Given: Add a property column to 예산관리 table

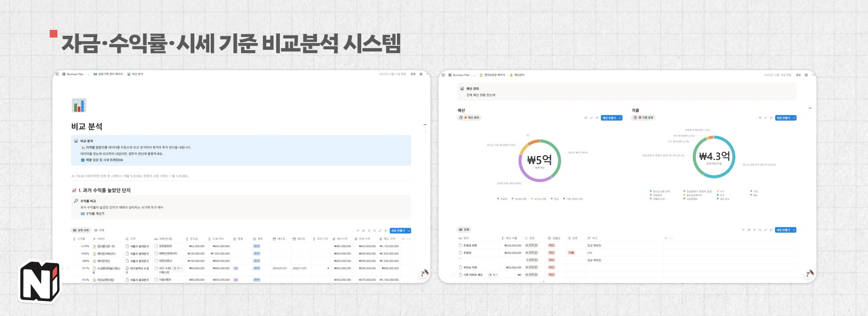Looking at the screenshot, I should (665, 238).
